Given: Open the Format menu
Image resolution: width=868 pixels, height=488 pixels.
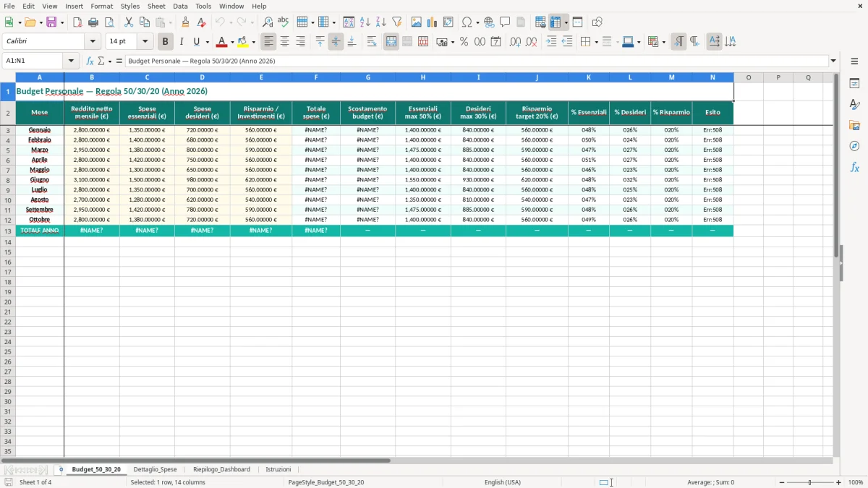Looking at the screenshot, I should point(102,6).
